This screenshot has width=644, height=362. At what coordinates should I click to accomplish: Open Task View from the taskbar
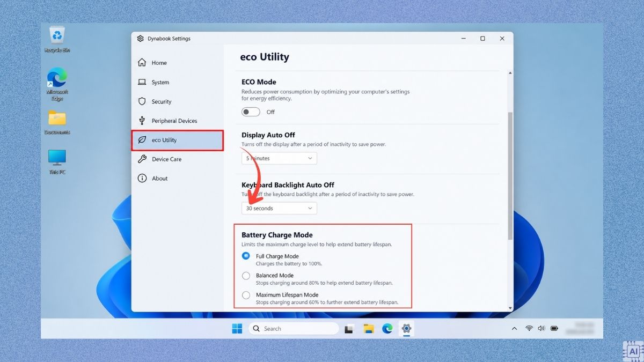[x=349, y=329]
